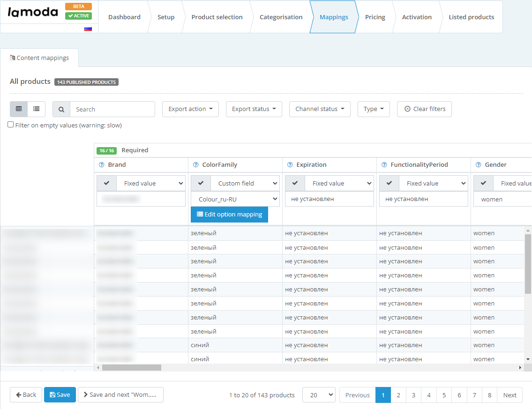
Task: Click the Brand fixed value input
Action: click(141, 199)
